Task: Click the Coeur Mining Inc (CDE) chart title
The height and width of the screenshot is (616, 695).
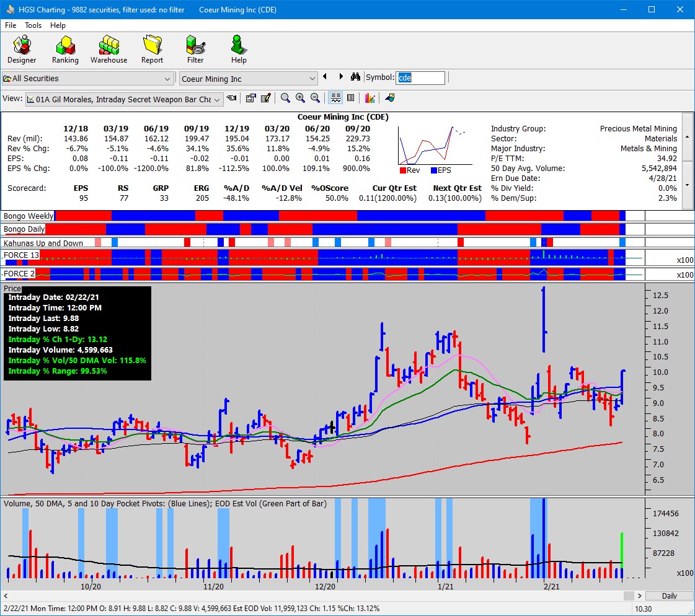Action: 343,117
